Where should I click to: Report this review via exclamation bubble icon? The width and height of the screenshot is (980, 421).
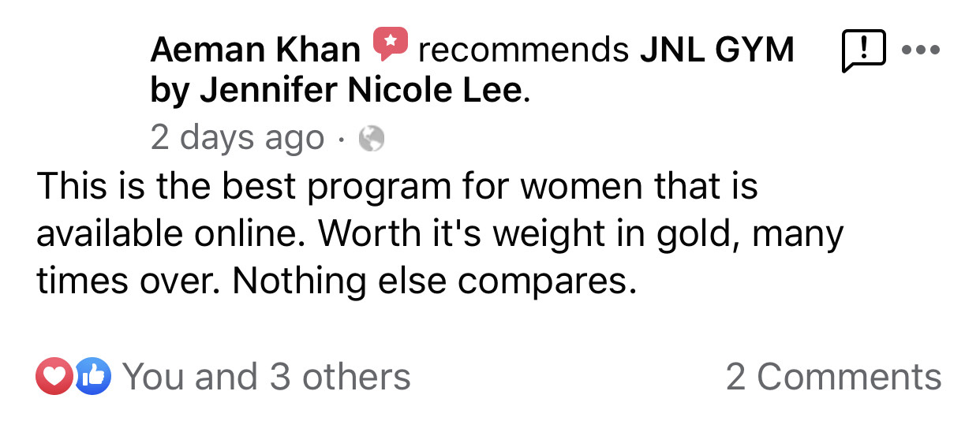pyautogui.click(x=864, y=52)
